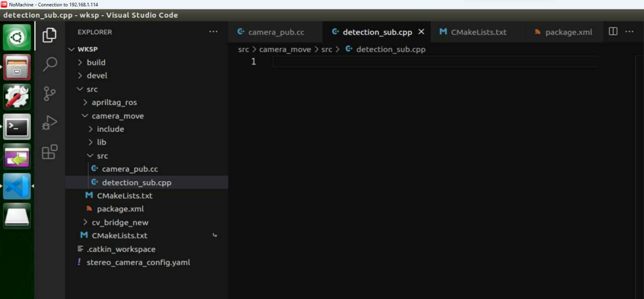This screenshot has height=299, width=644.
Task: Open Explorer panel more actions menu
Action: click(x=213, y=32)
